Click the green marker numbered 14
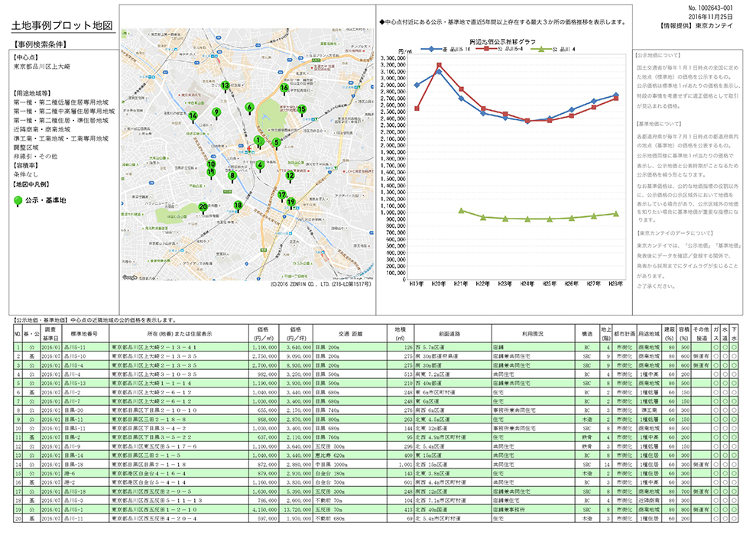 pos(193,116)
